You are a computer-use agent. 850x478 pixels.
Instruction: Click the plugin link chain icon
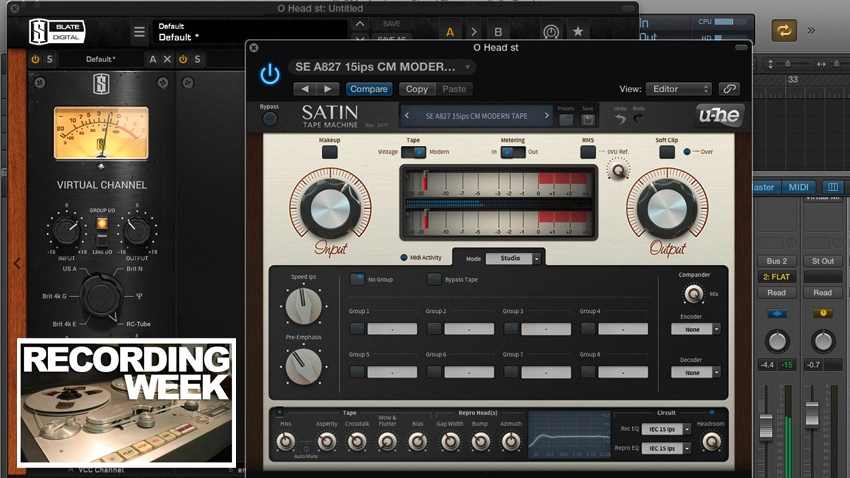(729, 89)
